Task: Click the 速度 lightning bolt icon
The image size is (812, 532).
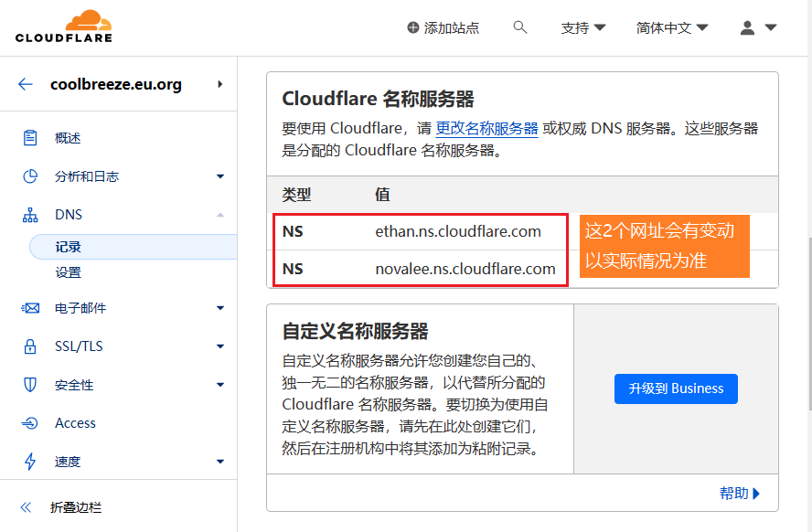Action: pyautogui.click(x=30, y=462)
